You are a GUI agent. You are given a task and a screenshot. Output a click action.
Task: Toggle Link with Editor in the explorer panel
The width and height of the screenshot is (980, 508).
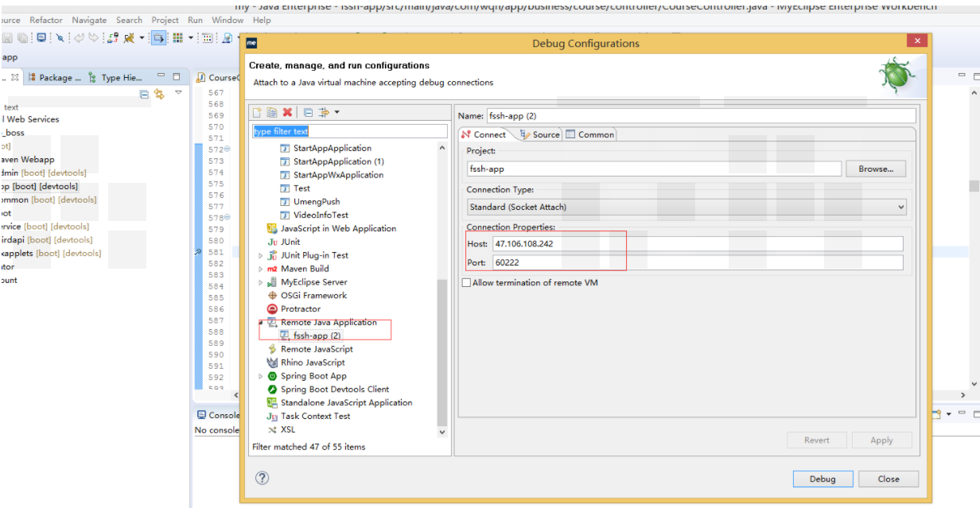[158, 94]
